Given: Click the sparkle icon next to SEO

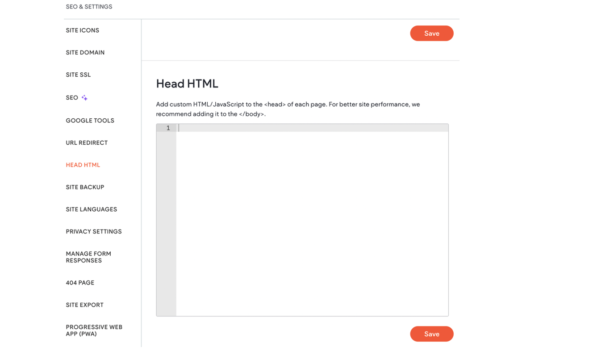Looking at the screenshot, I should click(84, 98).
